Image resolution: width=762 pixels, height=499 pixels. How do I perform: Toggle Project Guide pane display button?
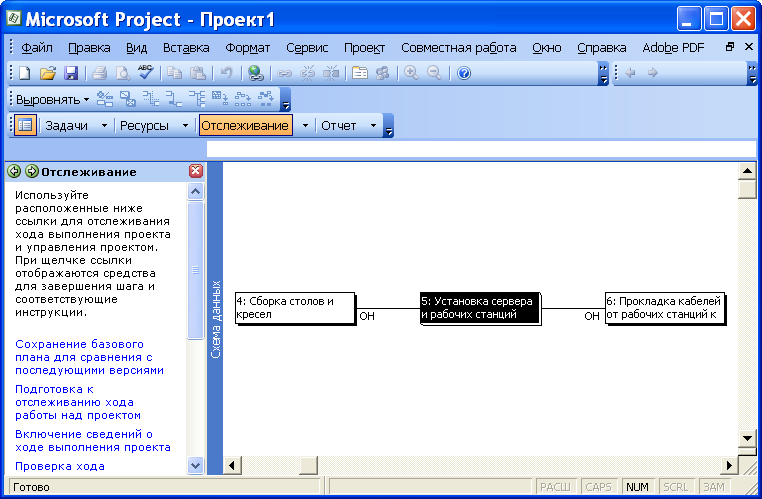(25, 125)
